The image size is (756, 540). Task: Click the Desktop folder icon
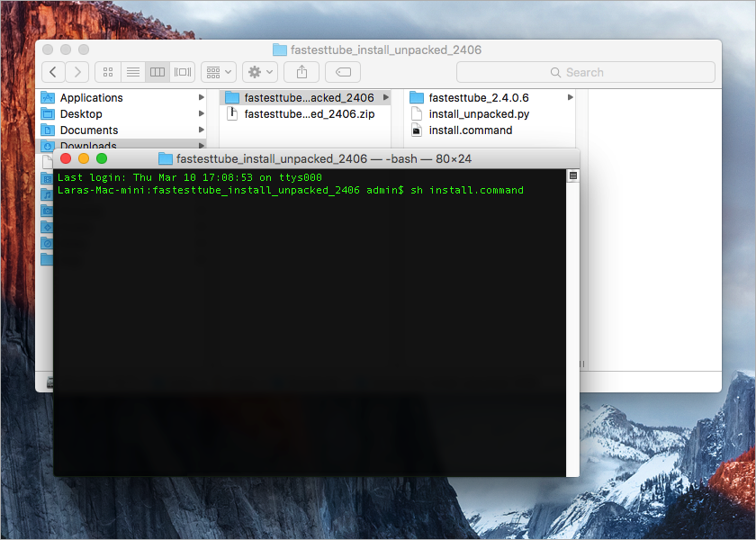click(x=48, y=113)
